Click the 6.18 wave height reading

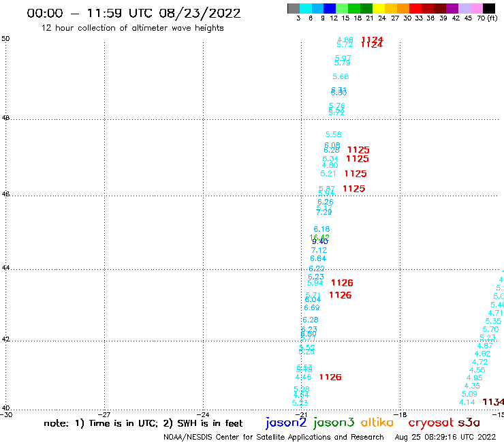click(321, 229)
